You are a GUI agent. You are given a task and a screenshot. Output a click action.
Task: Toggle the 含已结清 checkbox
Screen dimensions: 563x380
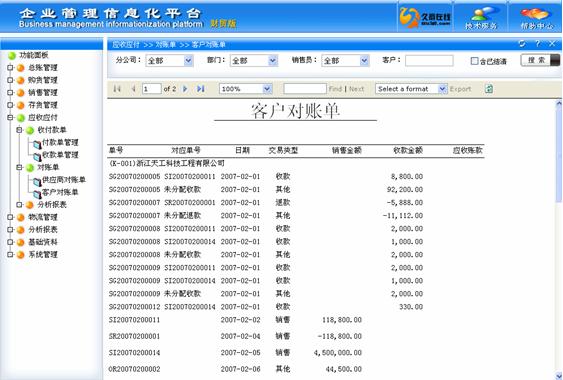(474, 61)
